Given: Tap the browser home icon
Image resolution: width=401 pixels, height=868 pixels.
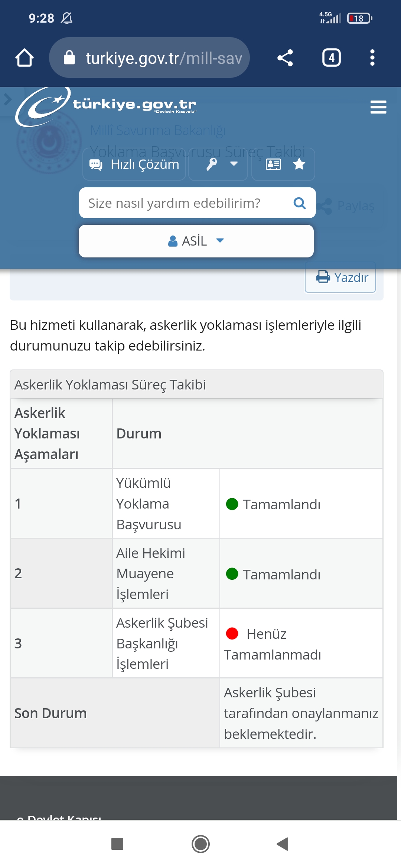Looking at the screenshot, I should [25, 58].
